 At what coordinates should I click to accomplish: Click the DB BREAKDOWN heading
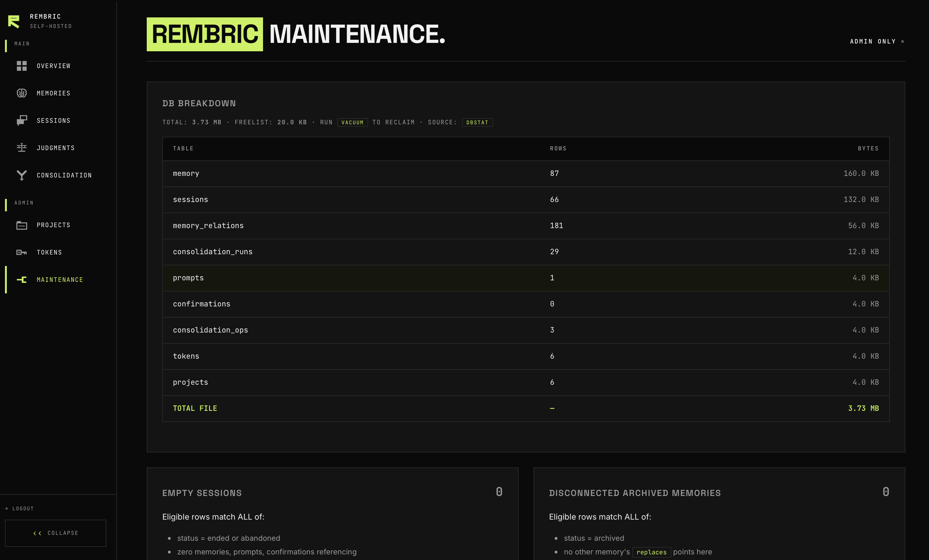coord(199,103)
